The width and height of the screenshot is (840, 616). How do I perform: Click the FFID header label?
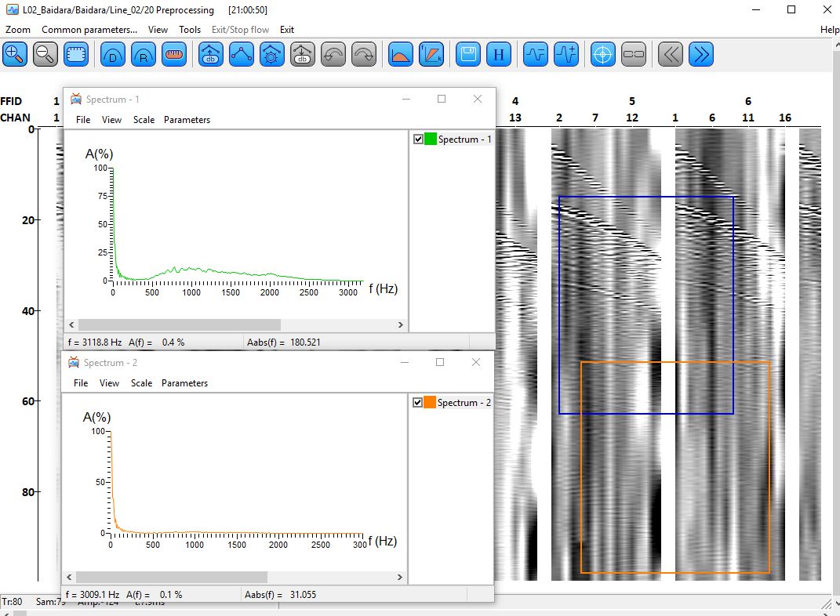(11, 101)
